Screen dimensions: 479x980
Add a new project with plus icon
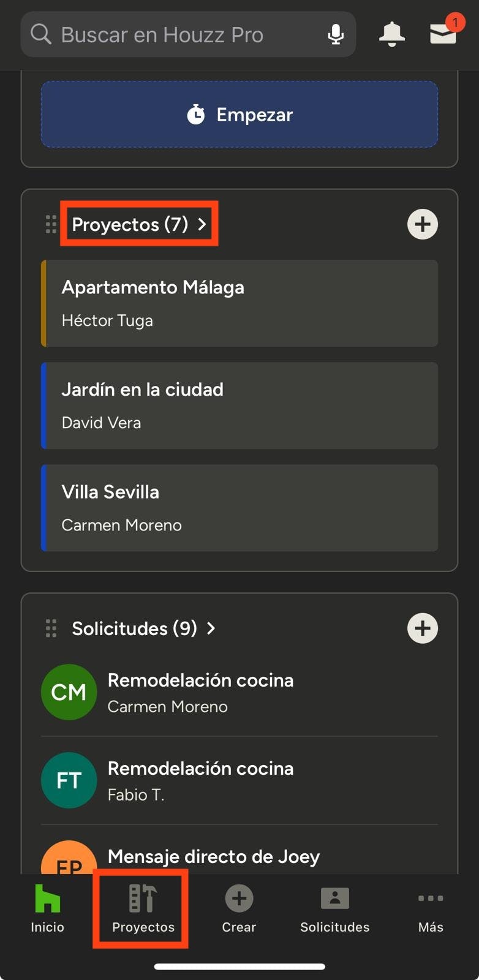coord(422,224)
